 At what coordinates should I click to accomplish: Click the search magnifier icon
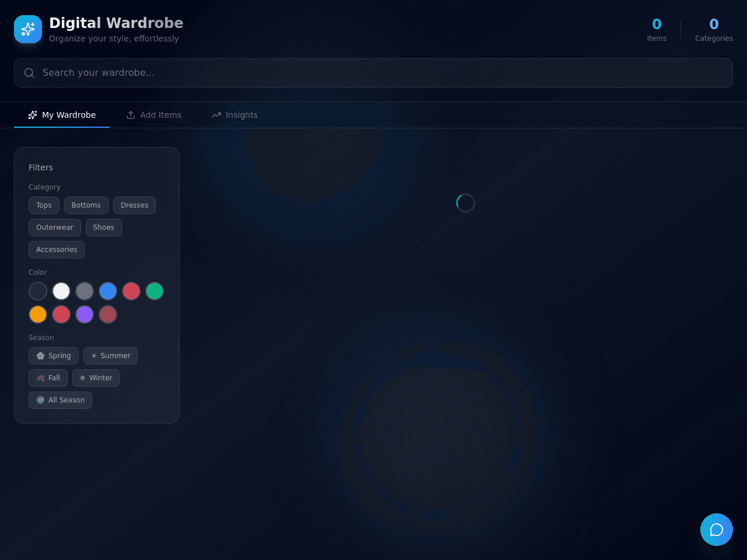pos(29,73)
